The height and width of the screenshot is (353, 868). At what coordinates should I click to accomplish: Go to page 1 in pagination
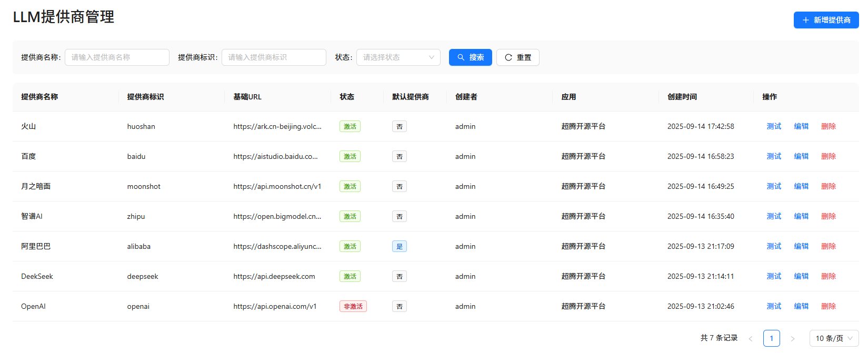tap(771, 338)
